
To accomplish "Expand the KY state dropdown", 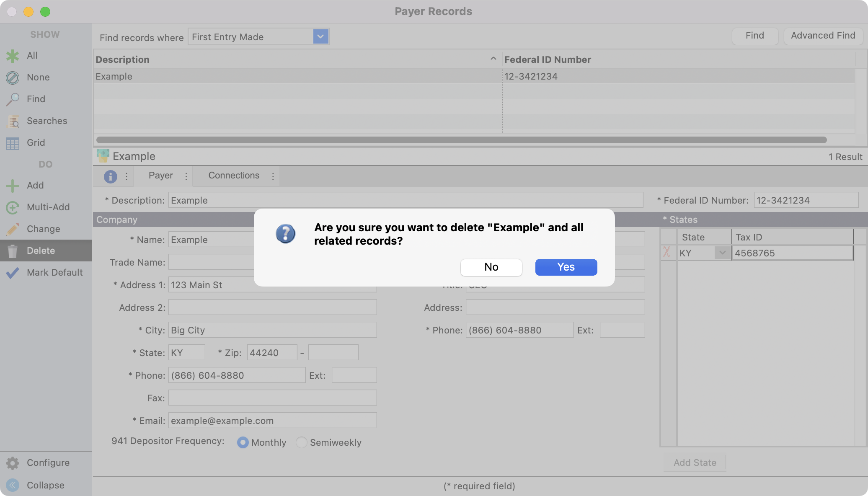I will coord(722,253).
